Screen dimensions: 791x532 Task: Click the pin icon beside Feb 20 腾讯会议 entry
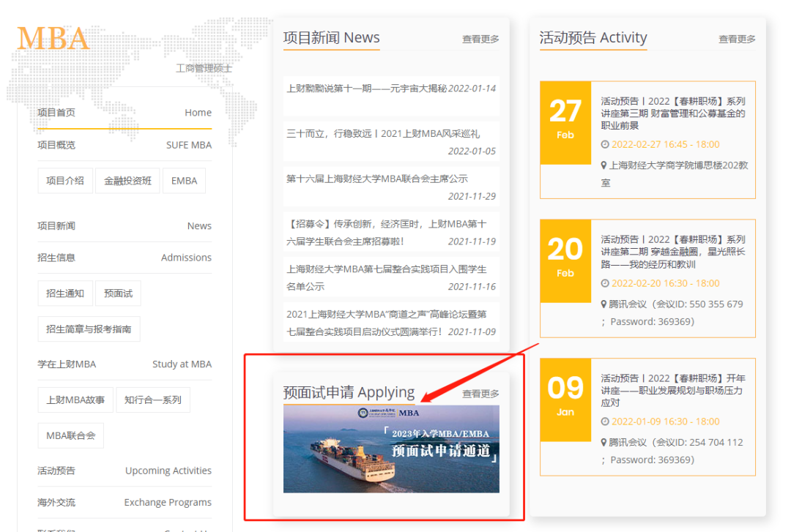coord(604,303)
